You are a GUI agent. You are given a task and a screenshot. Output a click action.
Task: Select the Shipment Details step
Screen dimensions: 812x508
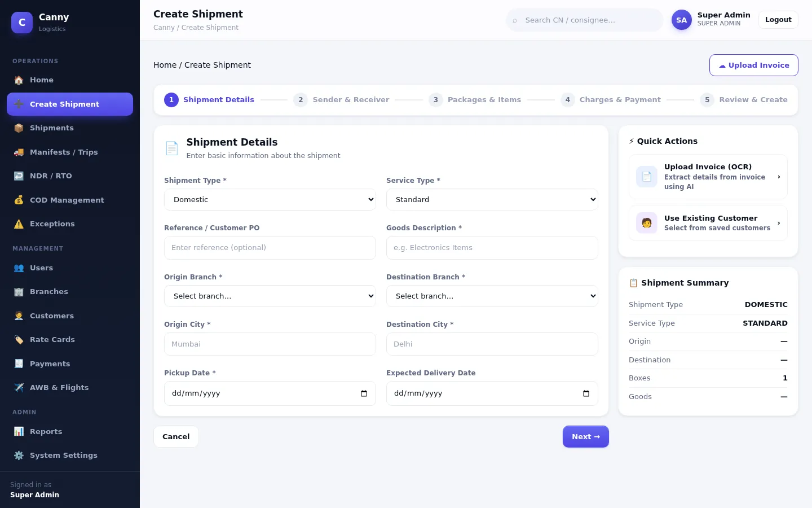pos(209,100)
